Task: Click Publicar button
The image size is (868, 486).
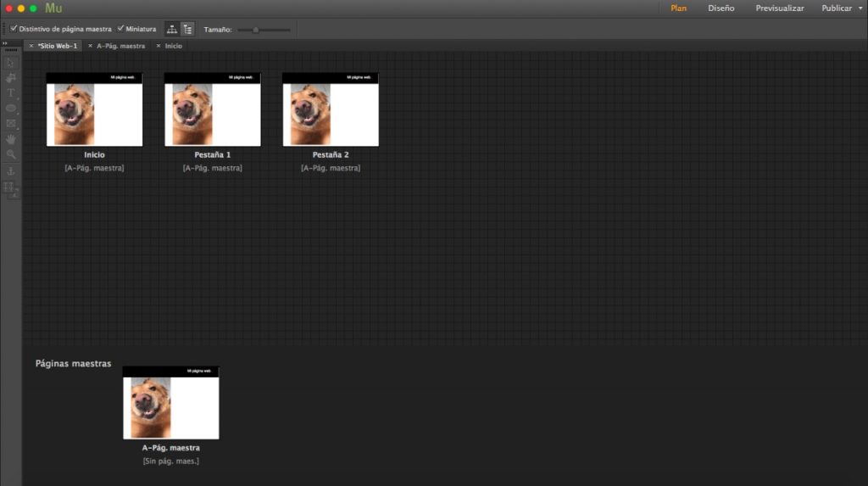Action: tap(837, 8)
